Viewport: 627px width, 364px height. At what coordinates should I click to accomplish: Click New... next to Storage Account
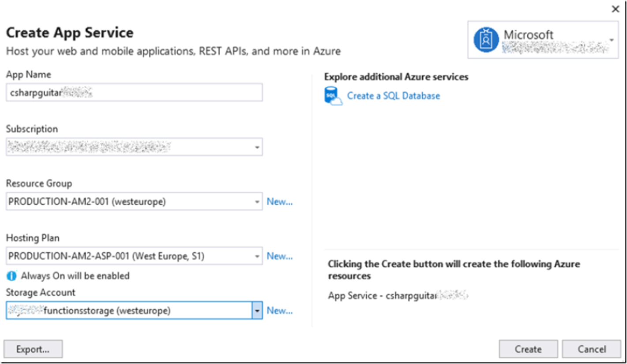click(280, 311)
